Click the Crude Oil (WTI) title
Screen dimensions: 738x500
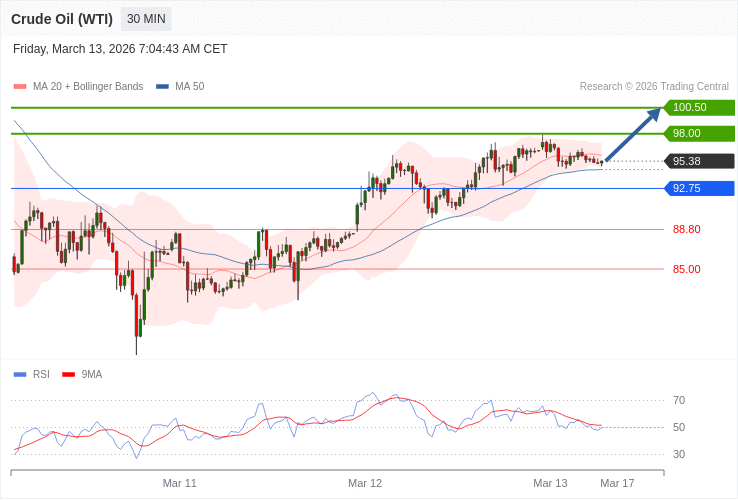point(62,19)
